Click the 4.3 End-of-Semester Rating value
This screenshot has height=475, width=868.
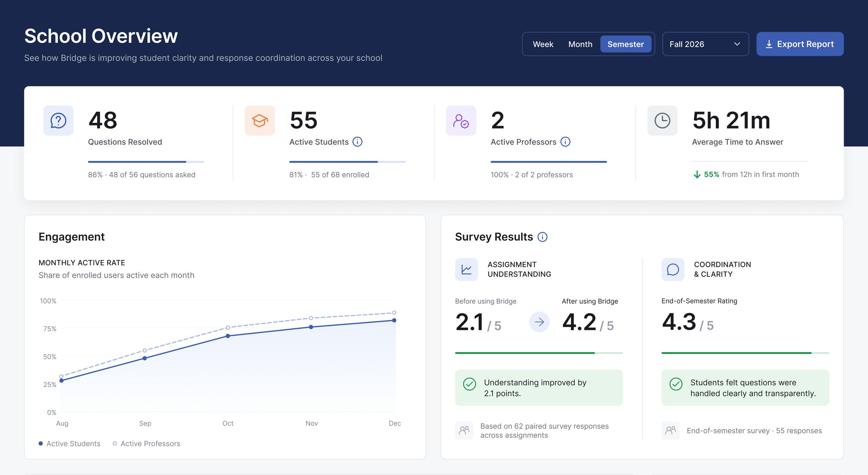(679, 322)
